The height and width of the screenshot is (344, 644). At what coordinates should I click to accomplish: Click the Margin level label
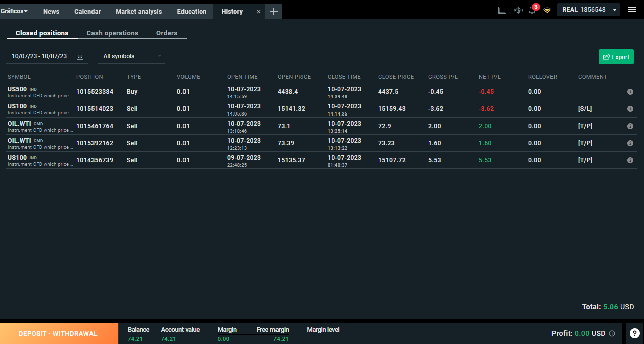(323, 330)
